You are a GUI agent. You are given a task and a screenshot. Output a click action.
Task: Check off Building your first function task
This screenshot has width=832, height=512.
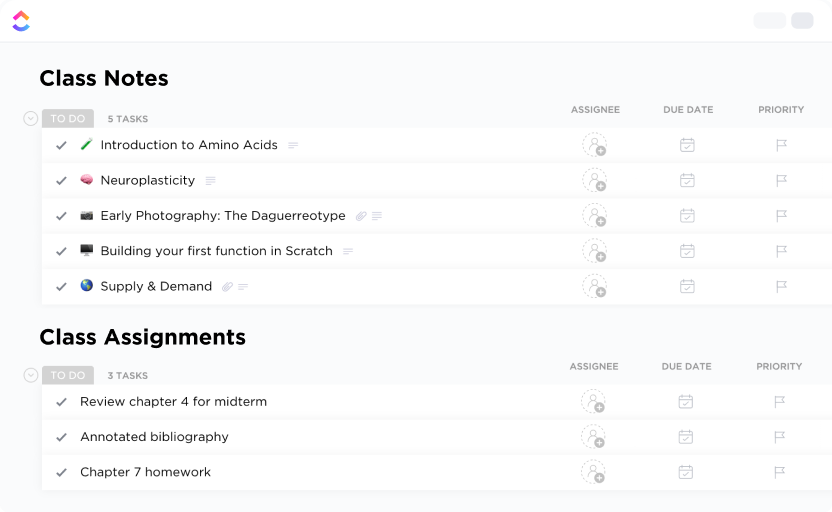[x=61, y=252]
